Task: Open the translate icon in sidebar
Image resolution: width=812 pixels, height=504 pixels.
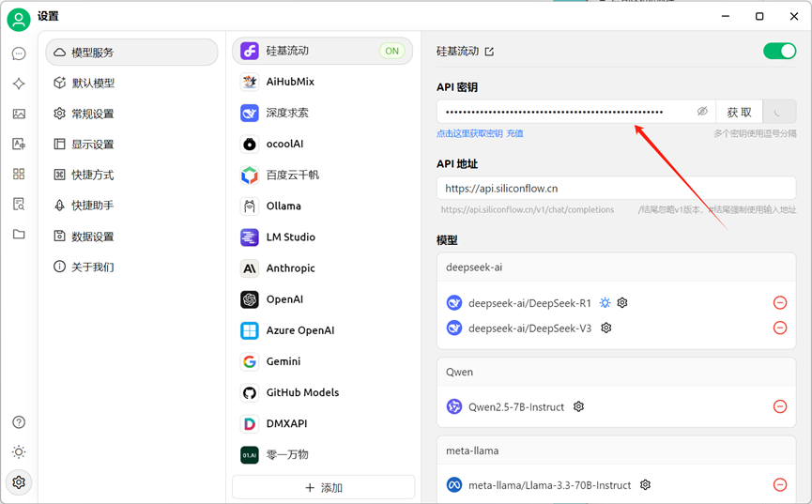Action: coord(19,144)
